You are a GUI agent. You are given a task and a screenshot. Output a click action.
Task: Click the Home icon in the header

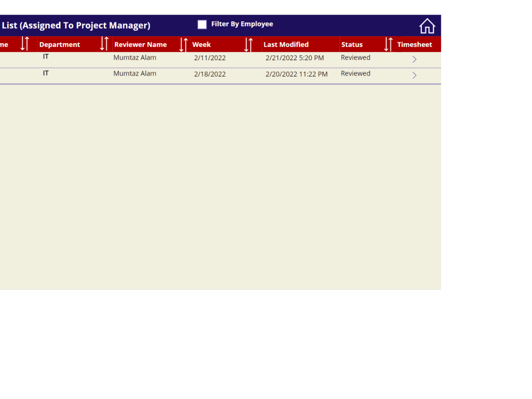[427, 25]
